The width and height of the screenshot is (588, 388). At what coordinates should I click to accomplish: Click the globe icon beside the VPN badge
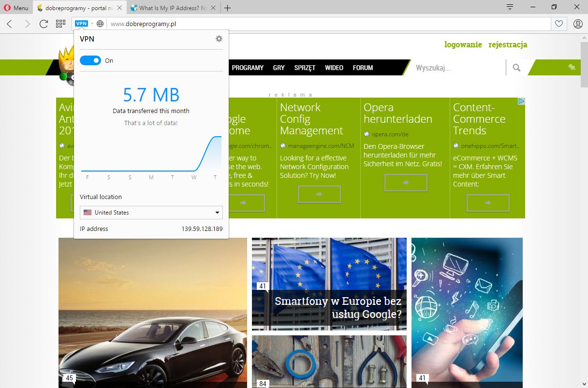99,23
